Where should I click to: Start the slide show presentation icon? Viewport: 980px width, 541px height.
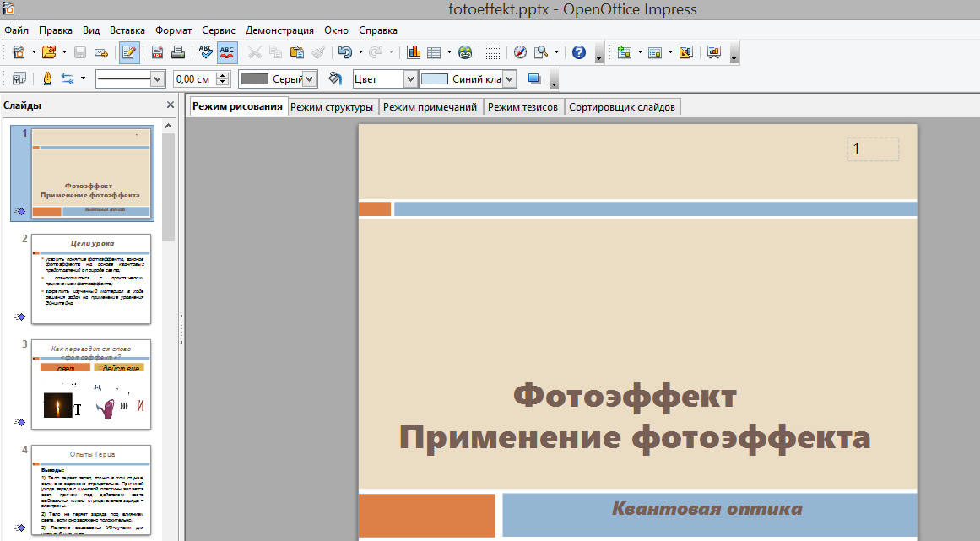click(714, 52)
